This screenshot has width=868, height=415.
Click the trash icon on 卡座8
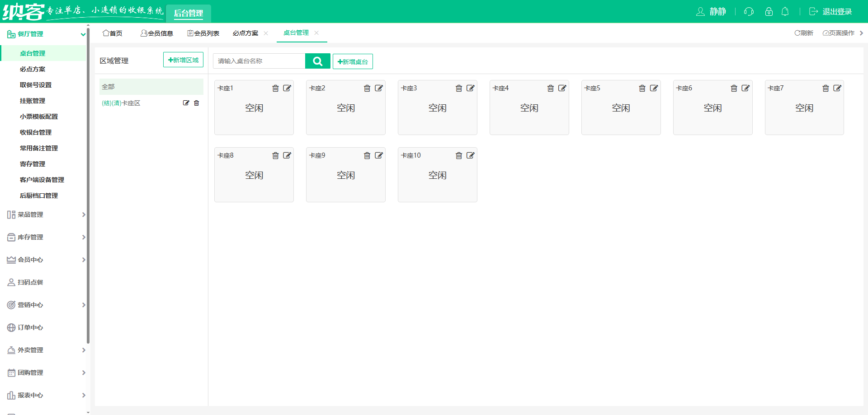click(x=275, y=156)
